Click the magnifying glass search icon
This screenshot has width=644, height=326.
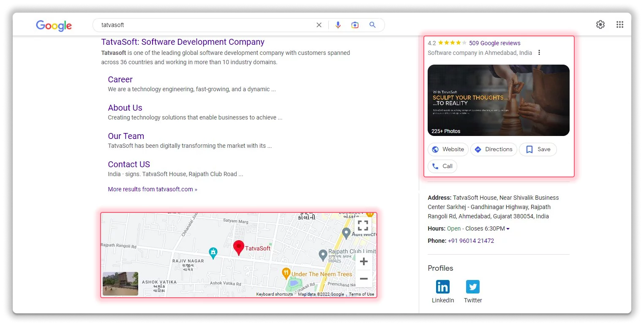(x=372, y=25)
